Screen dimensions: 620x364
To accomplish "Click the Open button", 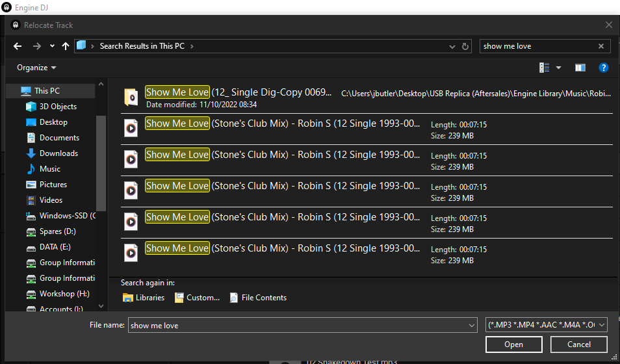I will [513, 344].
